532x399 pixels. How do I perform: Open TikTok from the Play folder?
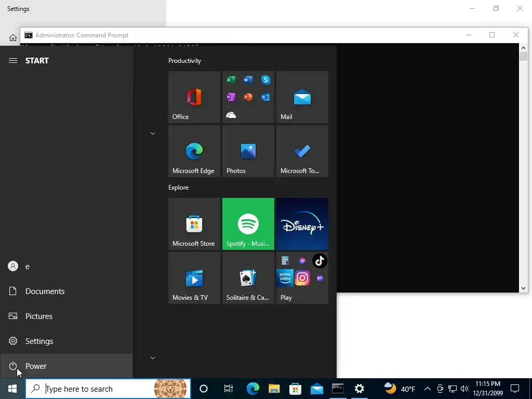tap(320, 261)
